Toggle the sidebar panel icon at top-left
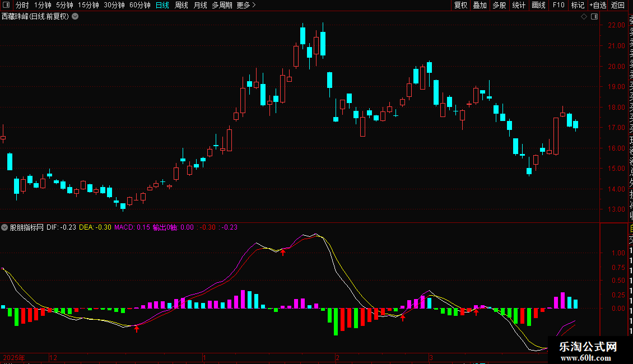 tap(6, 5)
